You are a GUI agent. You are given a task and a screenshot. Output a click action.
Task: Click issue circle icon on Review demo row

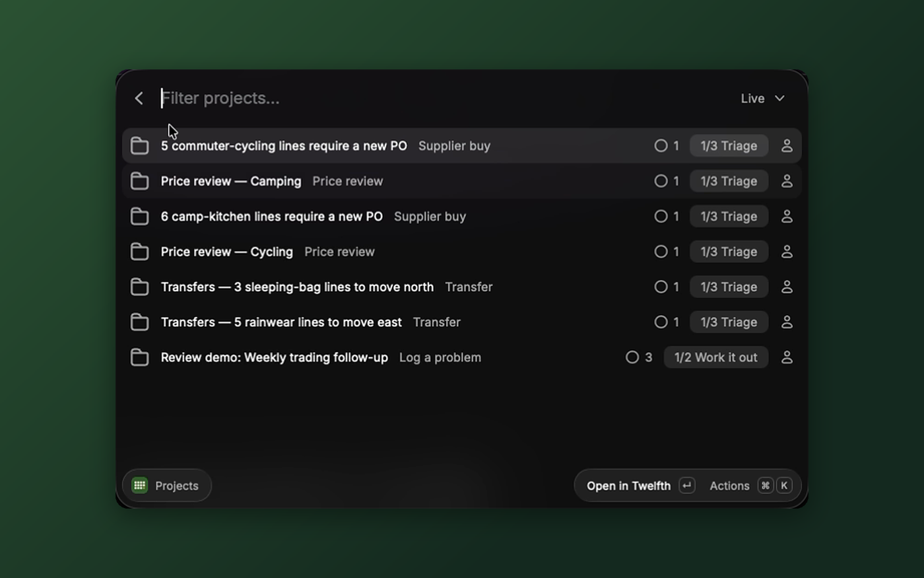(x=632, y=357)
